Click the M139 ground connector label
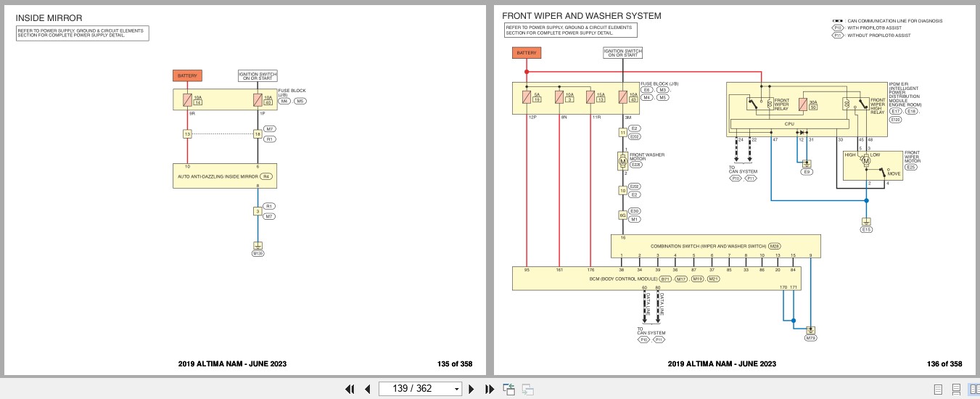980x399 pixels. [x=258, y=253]
